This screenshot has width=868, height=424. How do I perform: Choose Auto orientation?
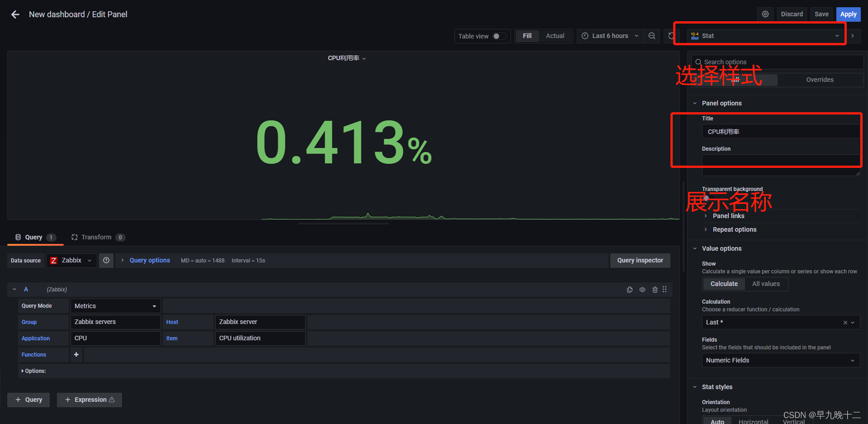click(x=717, y=421)
